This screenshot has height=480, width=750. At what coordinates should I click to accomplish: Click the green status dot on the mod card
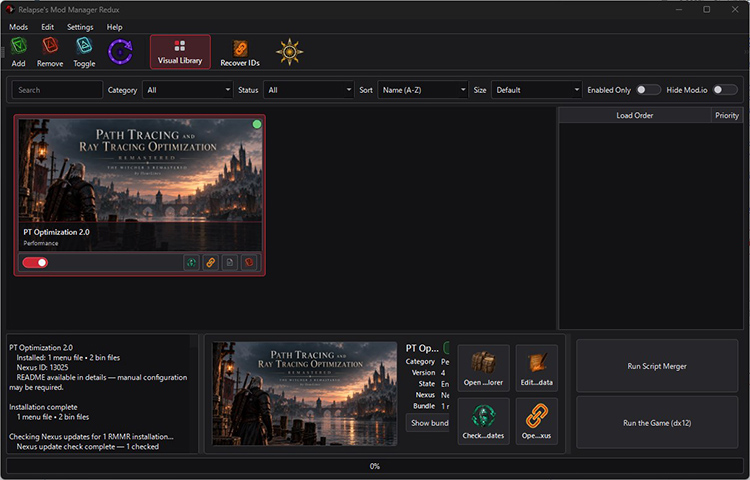pos(257,124)
